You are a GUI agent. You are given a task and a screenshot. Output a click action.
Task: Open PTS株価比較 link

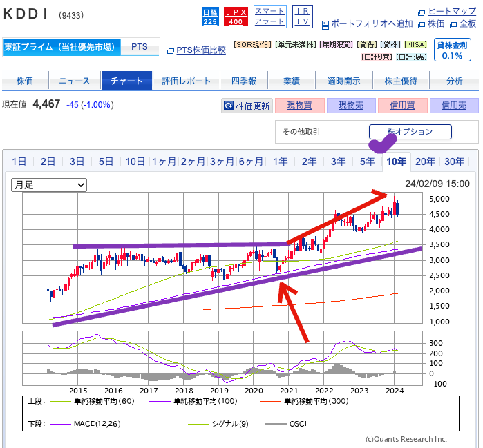pos(201,50)
